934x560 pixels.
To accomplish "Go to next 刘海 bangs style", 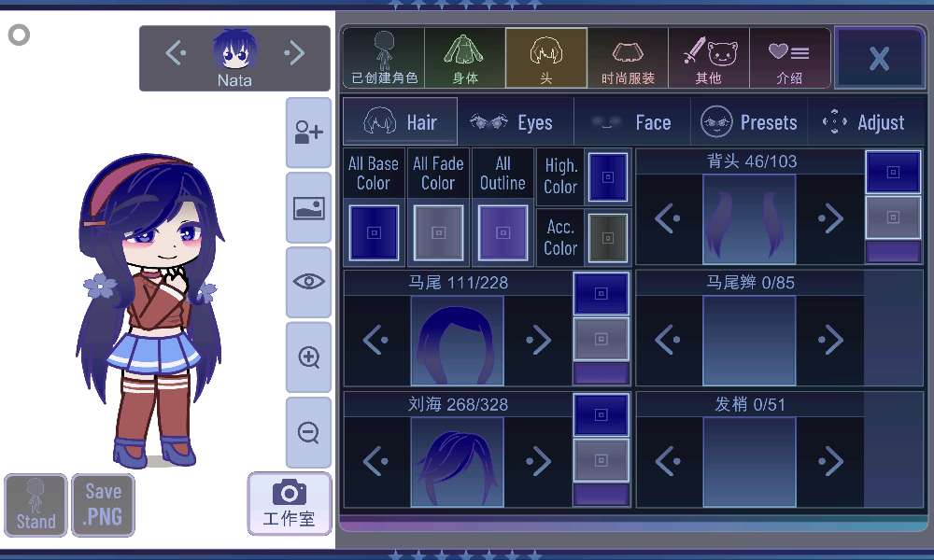I will point(538,461).
